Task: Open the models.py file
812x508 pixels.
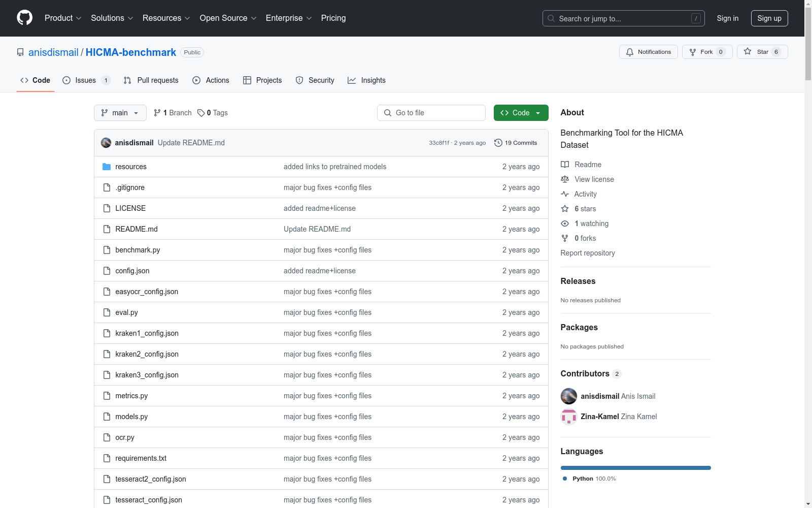Action: [131, 417]
